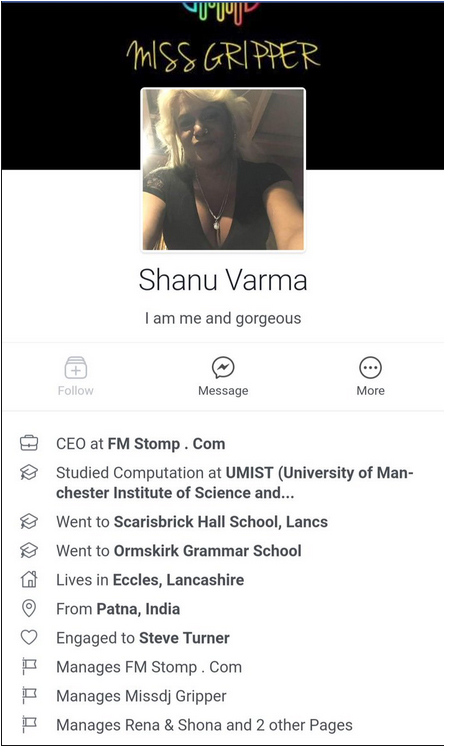
Task: Click location pin icon beside Patna
Action: pos(29,608)
